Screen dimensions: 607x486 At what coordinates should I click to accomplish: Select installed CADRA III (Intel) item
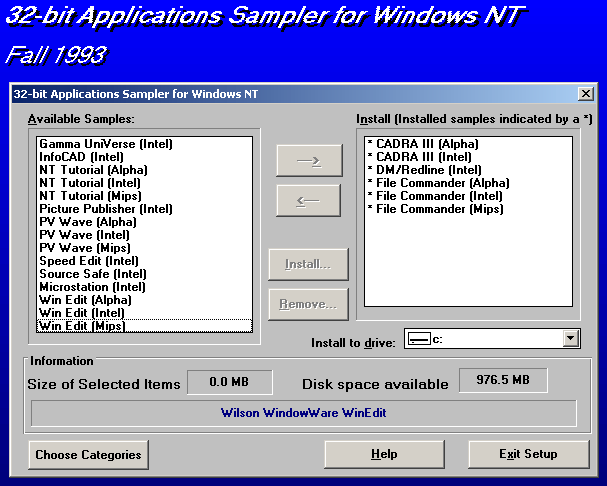[x=468, y=157]
